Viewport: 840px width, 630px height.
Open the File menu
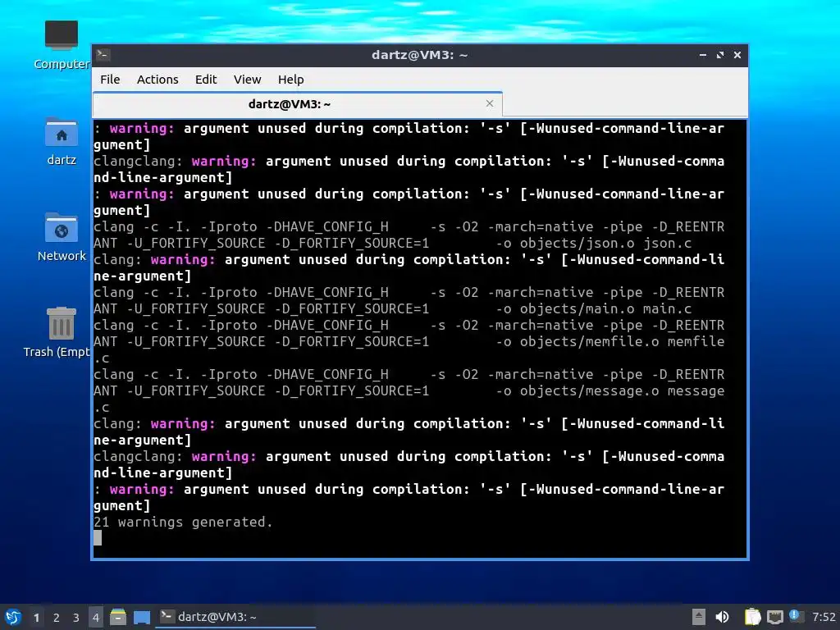[x=110, y=80]
